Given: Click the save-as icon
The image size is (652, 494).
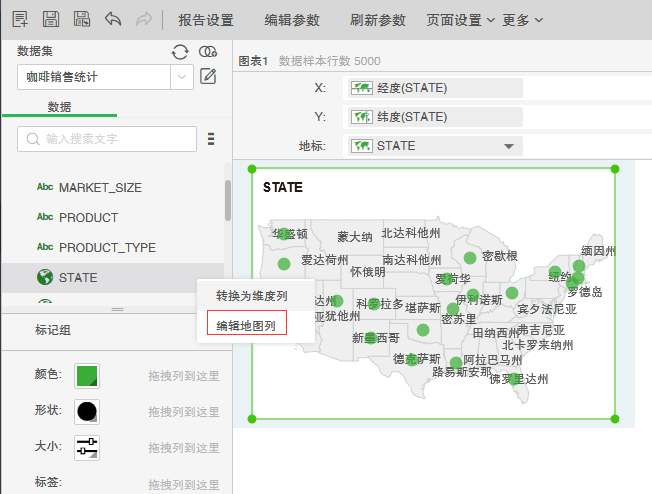Looking at the screenshot, I should (x=82, y=19).
